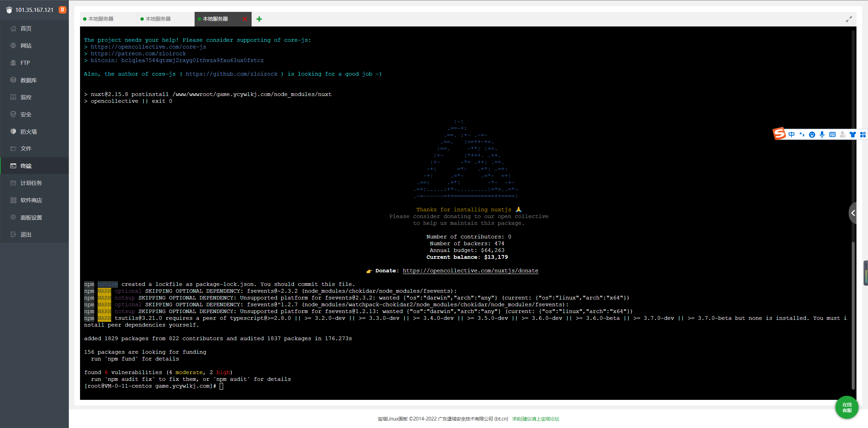868x428 pixels.
Task: Open the 首页 home page
Action: pyautogui.click(x=26, y=28)
